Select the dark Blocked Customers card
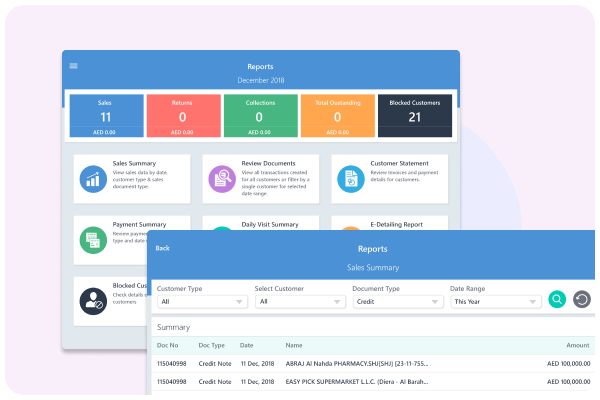 pyautogui.click(x=416, y=116)
